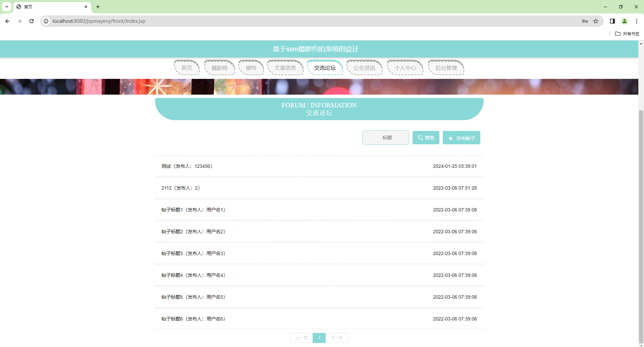Expand the tab search chevron
This screenshot has width=644, height=347.
[6, 7]
